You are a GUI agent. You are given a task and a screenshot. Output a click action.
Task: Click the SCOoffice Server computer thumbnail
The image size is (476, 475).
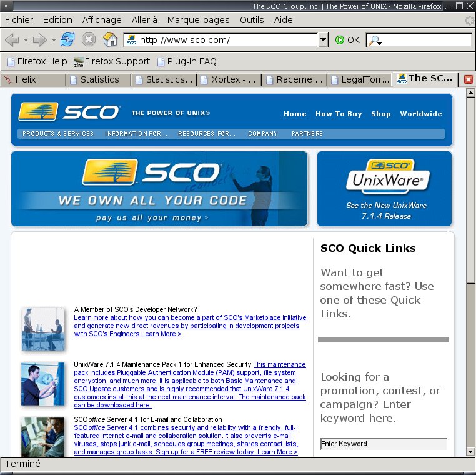coord(43,437)
